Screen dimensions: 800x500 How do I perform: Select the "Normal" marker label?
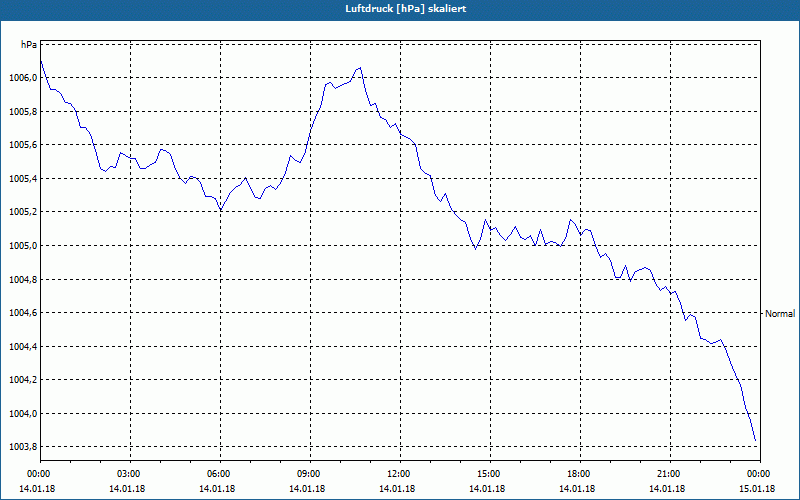pyautogui.click(x=780, y=314)
